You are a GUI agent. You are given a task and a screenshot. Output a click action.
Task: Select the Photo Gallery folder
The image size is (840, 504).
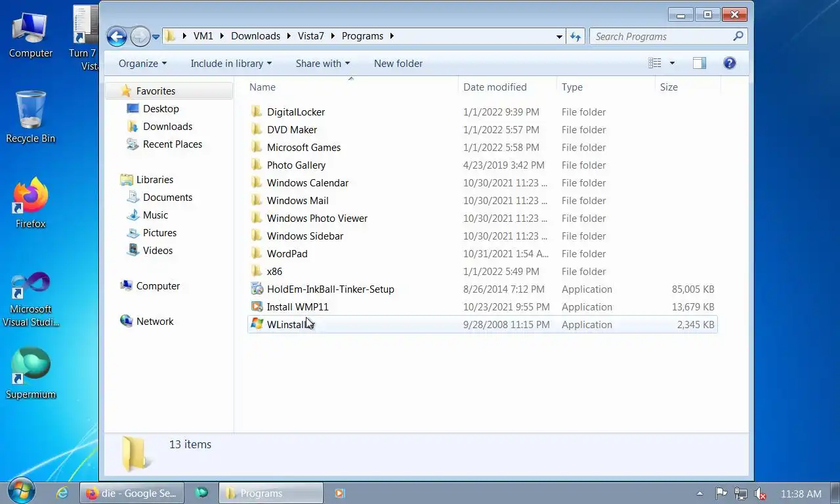click(296, 165)
